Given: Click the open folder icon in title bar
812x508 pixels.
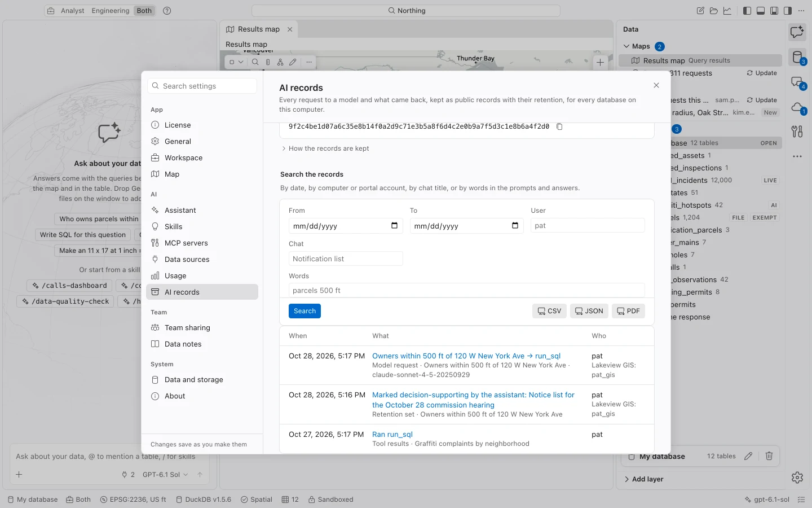Looking at the screenshot, I should click(714, 11).
